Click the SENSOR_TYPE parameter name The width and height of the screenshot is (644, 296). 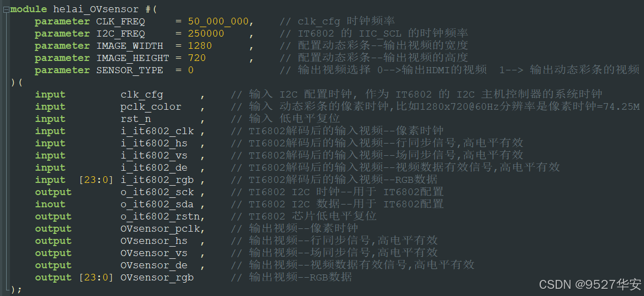tap(129, 70)
